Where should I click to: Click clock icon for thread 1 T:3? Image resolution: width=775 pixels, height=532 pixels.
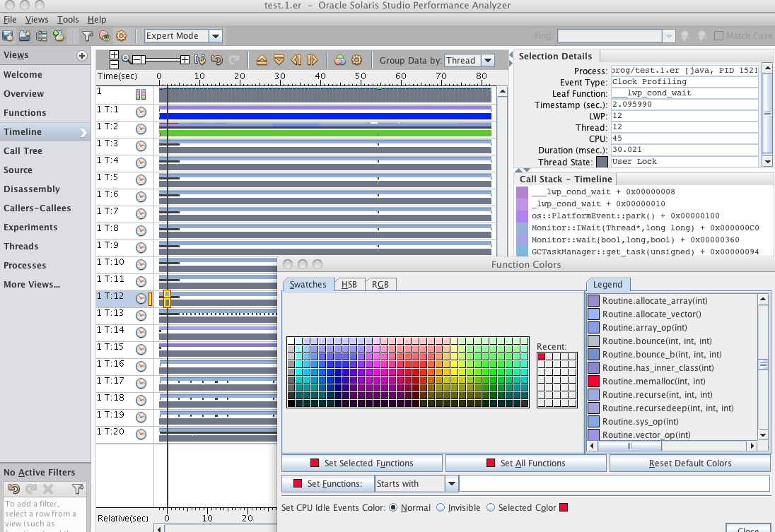coord(141,146)
